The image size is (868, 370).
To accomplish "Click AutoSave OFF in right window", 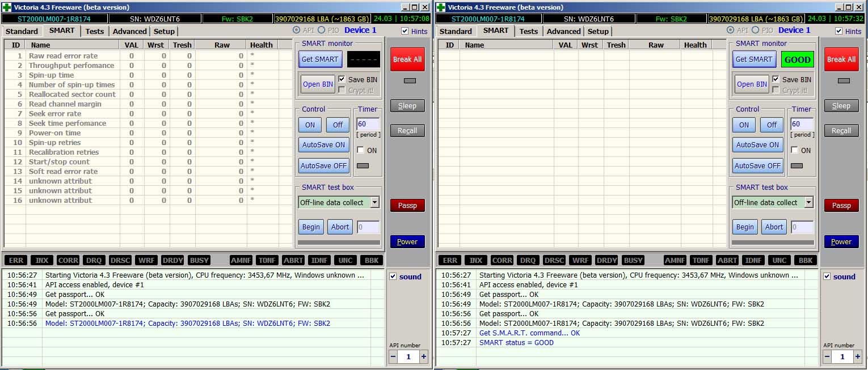I will click(757, 165).
